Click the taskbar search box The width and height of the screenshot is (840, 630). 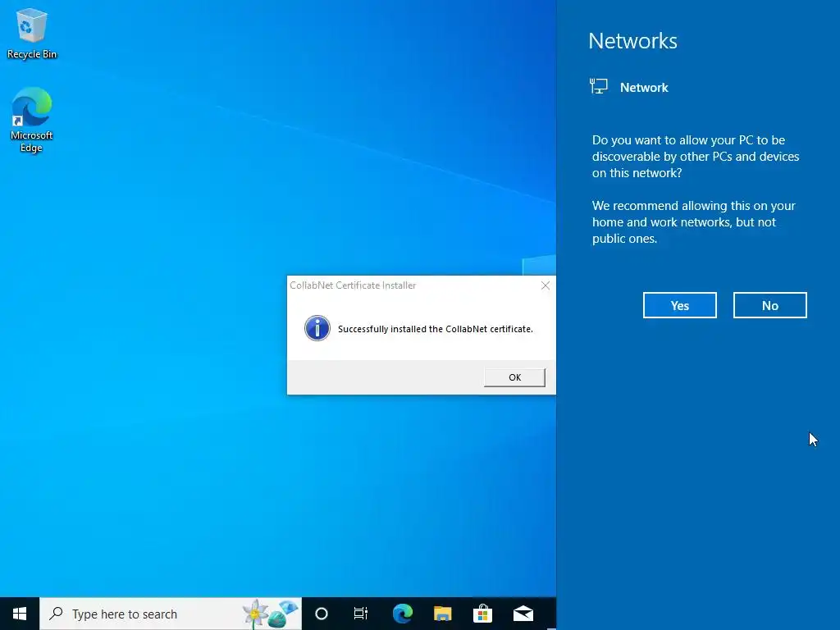171,614
